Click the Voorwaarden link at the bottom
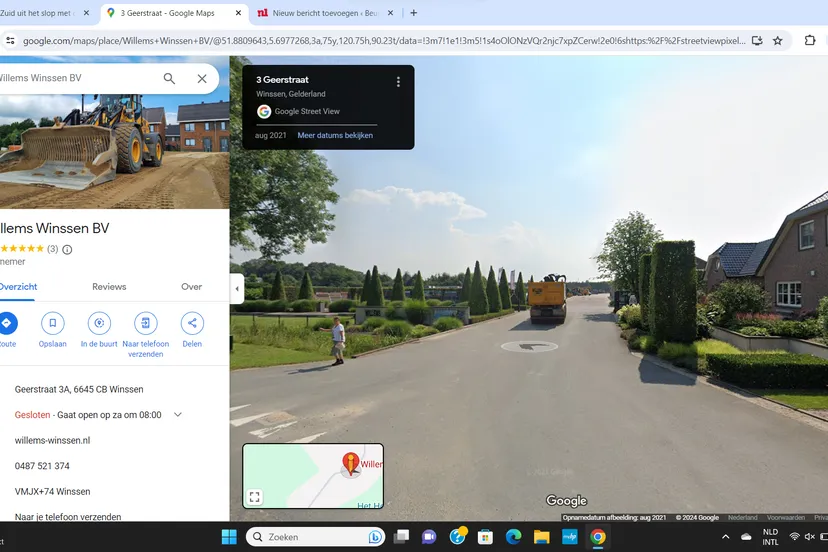Viewport: 828px width, 552px height. click(786, 518)
